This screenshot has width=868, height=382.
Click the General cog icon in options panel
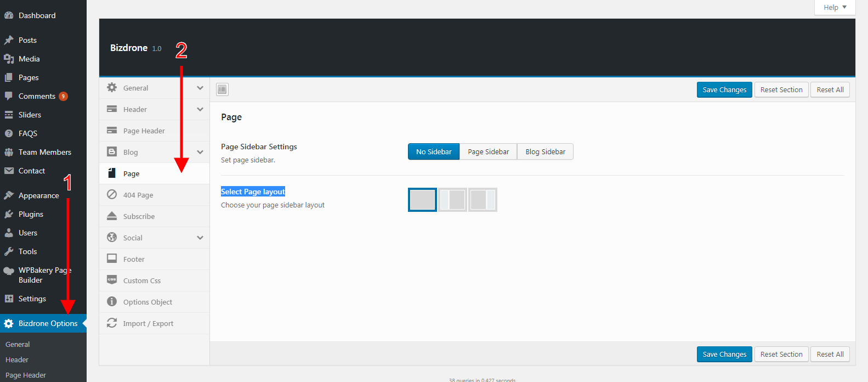coord(112,88)
